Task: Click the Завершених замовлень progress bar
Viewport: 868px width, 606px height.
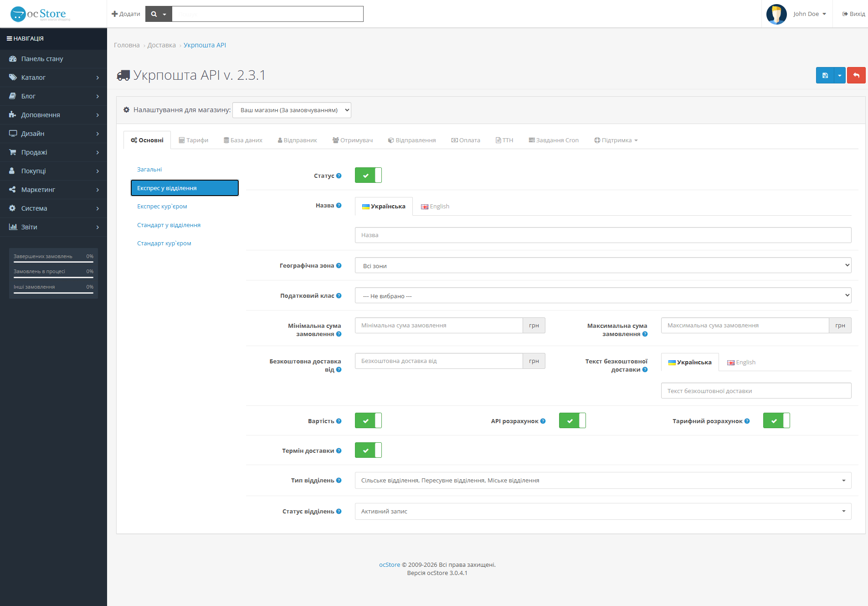Action: point(53,262)
